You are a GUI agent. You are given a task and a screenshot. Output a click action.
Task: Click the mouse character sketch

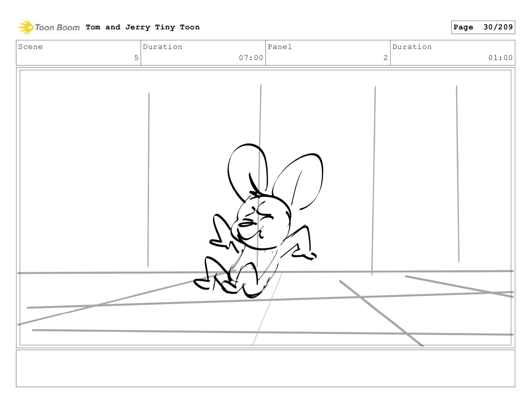coord(258,221)
